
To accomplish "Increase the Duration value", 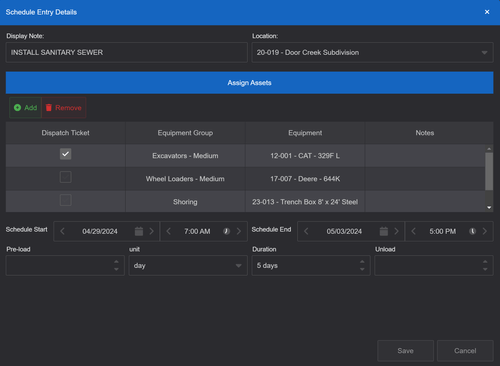I will [x=362, y=262].
